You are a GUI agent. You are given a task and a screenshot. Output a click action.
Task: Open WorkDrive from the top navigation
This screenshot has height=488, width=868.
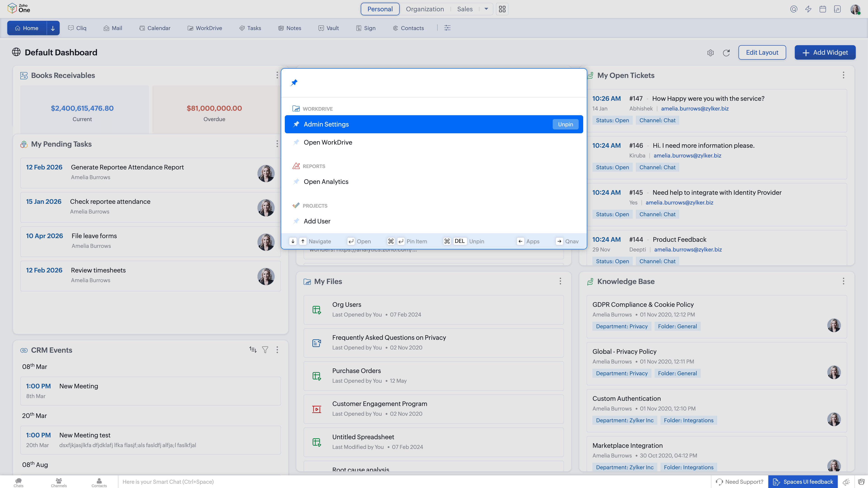click(x=205, y=28)
